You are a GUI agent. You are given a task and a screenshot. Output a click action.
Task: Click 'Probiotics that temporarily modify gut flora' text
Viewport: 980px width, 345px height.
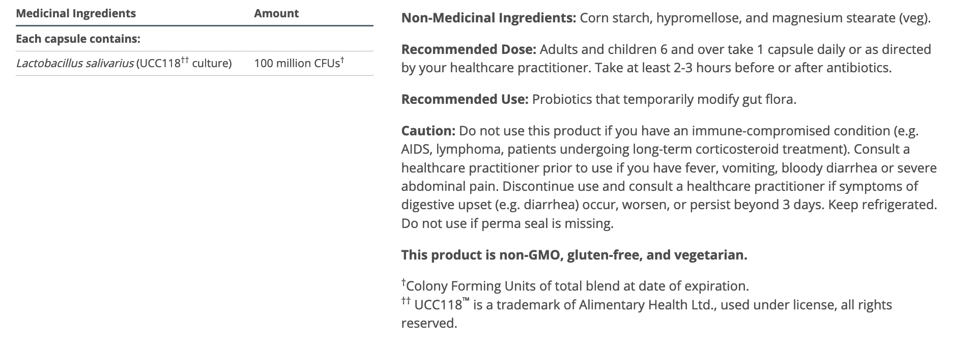point(664,99)
